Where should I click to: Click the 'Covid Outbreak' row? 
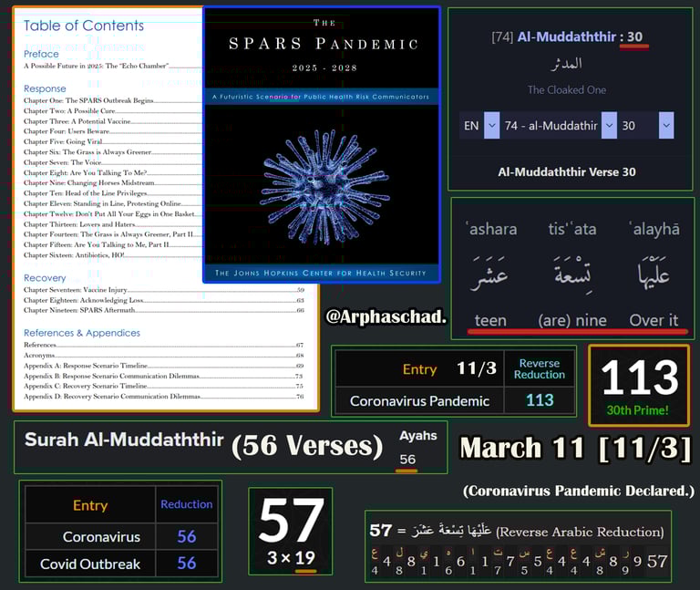point(121,564)
